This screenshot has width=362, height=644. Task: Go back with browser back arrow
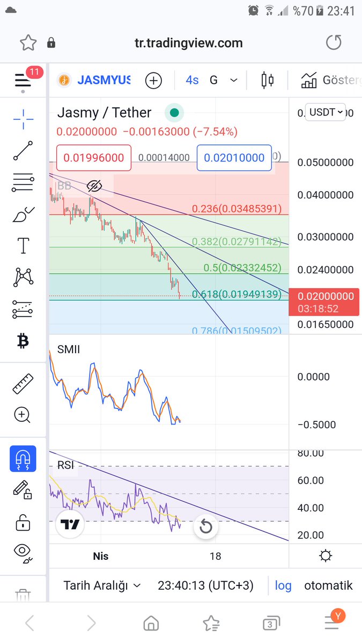tap(29, 623)
